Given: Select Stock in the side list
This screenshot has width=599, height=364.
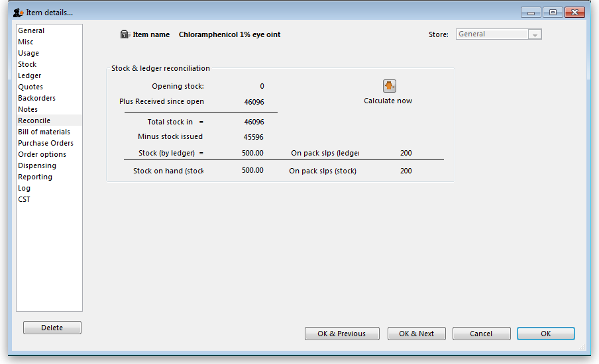Looking at the screenshot, I should tap(27, 64).
